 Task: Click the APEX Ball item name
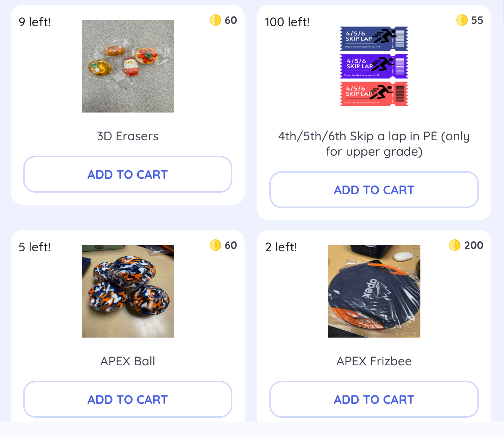(x=128, y=361)
